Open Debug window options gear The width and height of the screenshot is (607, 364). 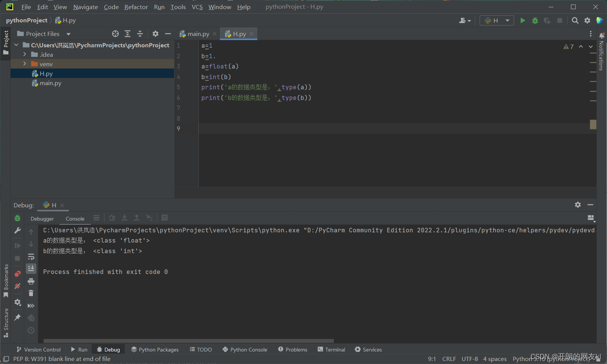[x=578, y=205]
